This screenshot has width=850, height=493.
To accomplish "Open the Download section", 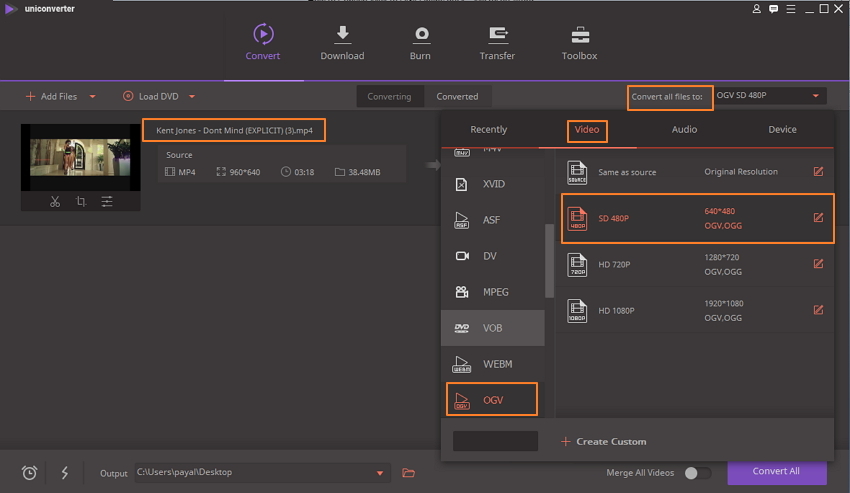I will [x=342, y=42].
